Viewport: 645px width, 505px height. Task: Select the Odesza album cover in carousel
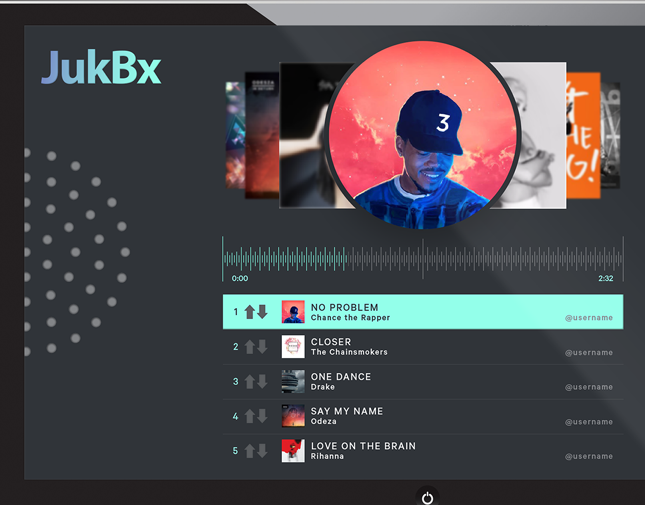(x=262, y=135)
